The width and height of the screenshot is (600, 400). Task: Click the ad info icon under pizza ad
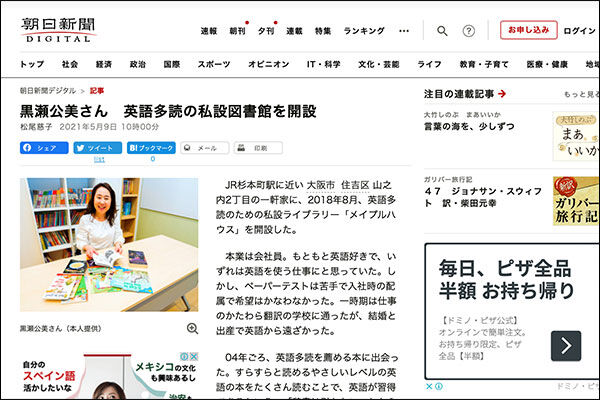[x=439, y=386]
